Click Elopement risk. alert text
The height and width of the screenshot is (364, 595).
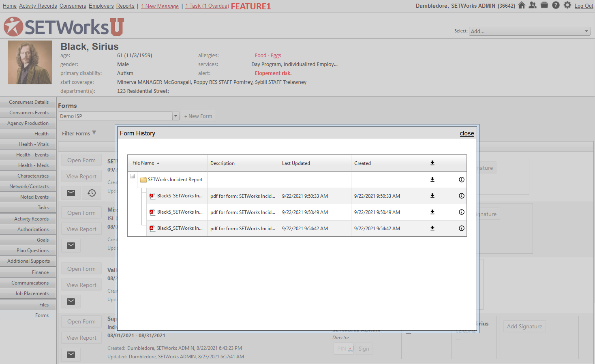click(273, 73)
